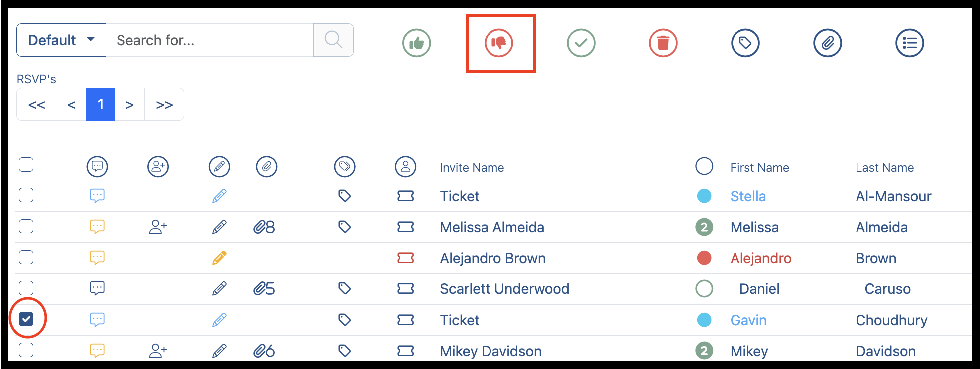The image size is (980, 369).
Task: Select all rows with header checkbox
Action: tap(26, 164)
